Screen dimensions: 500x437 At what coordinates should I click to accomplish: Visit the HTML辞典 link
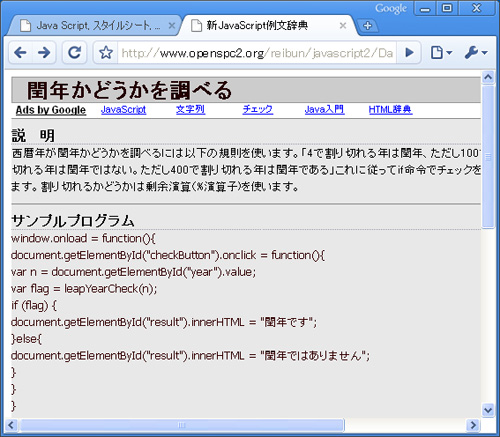click(x=390, y=109)
